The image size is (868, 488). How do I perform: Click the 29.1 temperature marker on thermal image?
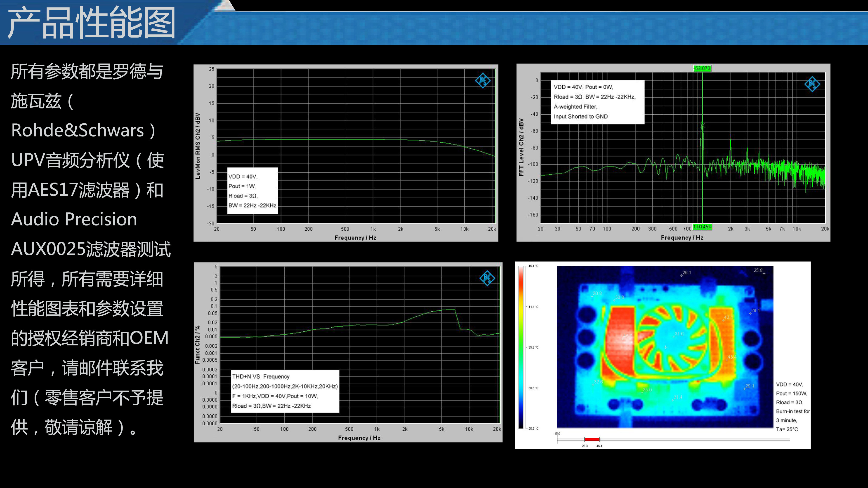tap(749, 386)
